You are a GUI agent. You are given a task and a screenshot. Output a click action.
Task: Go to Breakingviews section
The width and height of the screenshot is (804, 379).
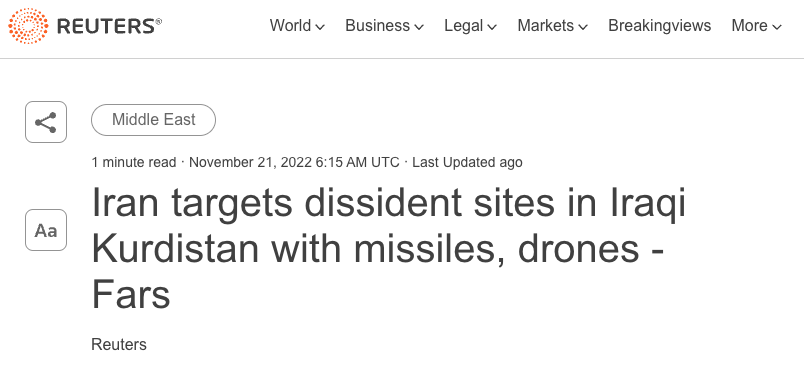659,26
